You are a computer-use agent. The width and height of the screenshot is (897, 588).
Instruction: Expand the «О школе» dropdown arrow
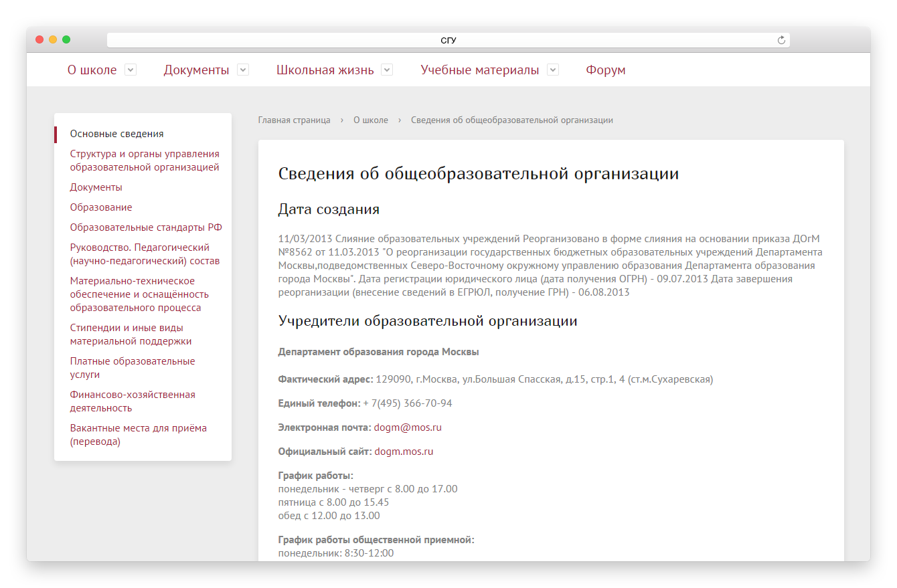(x=131, y=70)
